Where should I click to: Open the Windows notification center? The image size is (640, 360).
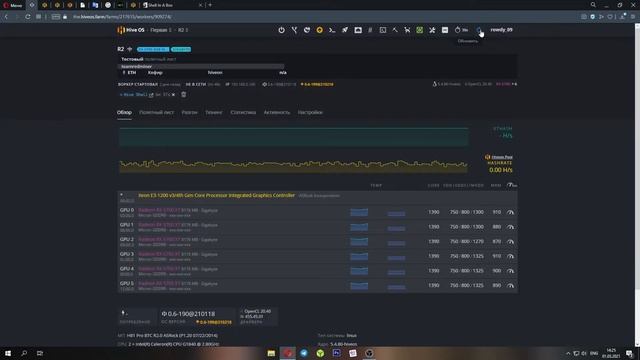click(629, 353)
